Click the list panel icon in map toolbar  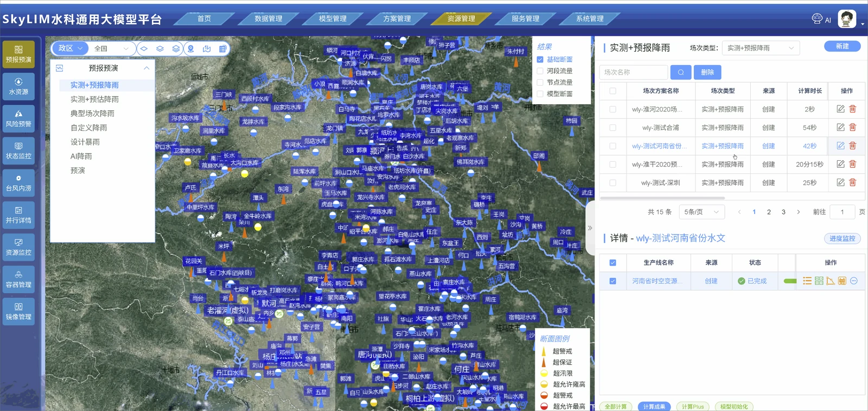tap(222, 49)
